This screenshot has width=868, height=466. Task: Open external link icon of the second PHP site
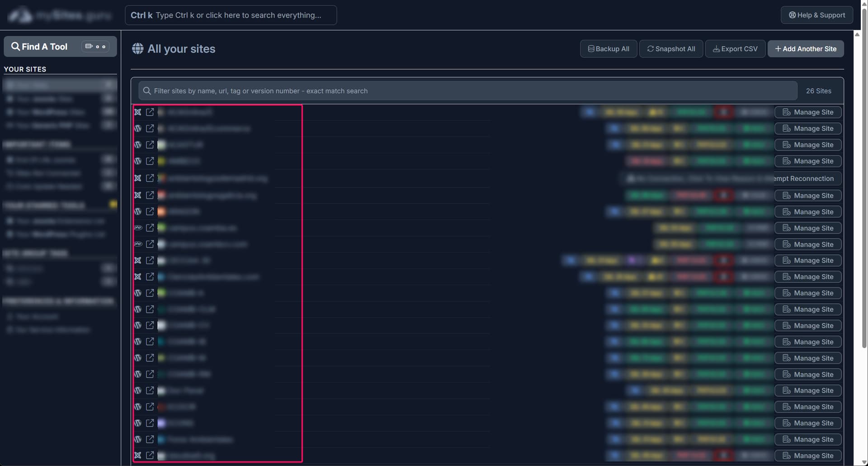(150, 244)
